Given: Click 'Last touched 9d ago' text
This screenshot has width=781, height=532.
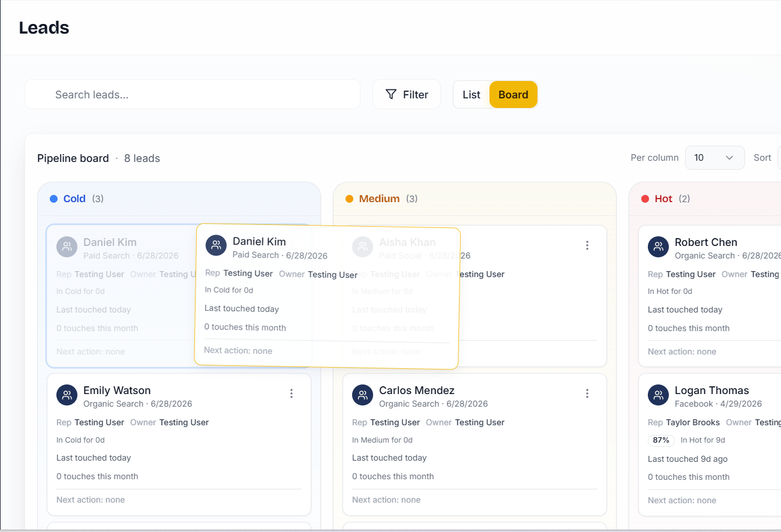Looking at the screenshot, I should tap(687, 459).
